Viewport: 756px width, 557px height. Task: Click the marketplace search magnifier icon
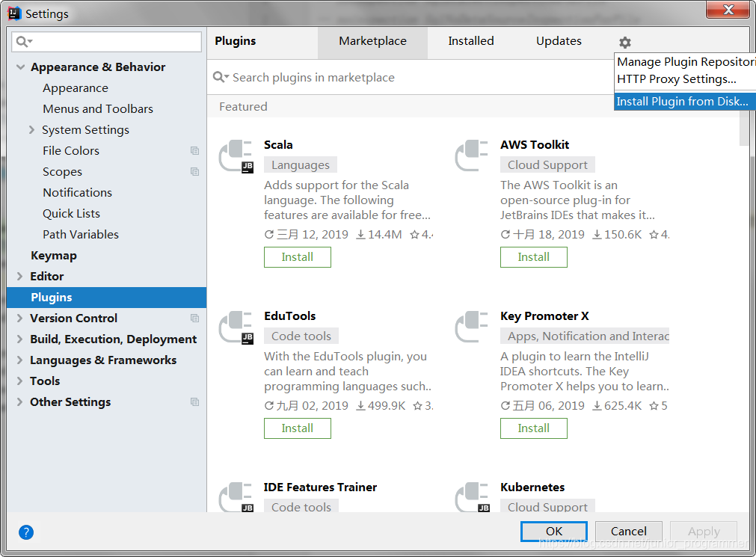pyautogui.click(x=221, y=77)
